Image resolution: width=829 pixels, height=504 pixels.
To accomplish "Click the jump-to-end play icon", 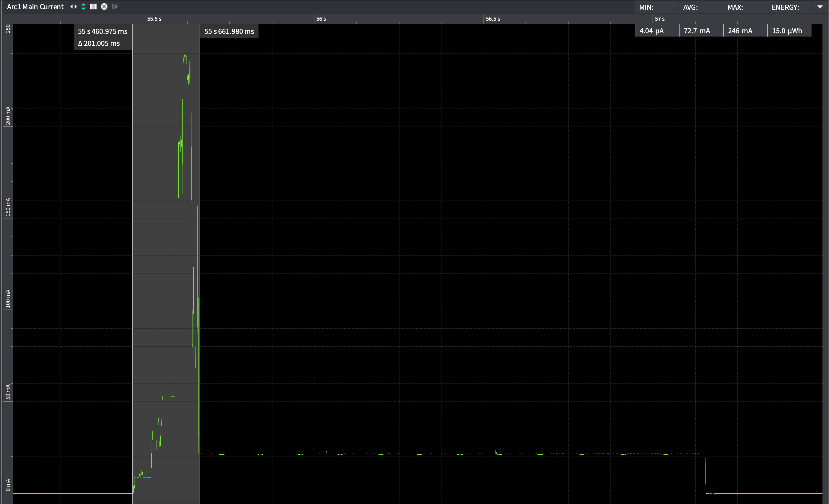I will pos(115,7).
